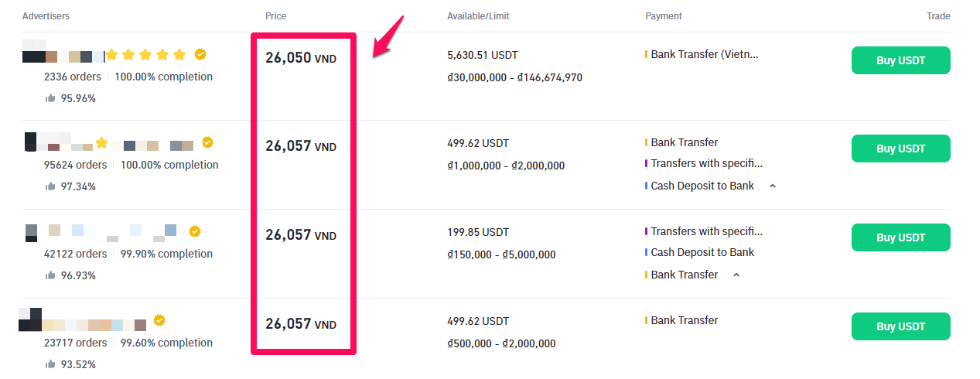
Task: Collapse payment list next to Cash Deposit to Bank
Action: [x=772, y=186]
